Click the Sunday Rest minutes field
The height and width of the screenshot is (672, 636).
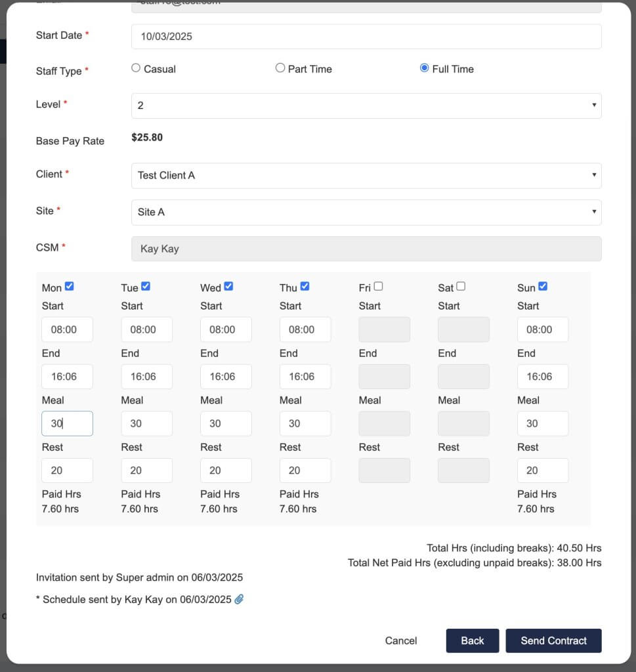(543, 471)
